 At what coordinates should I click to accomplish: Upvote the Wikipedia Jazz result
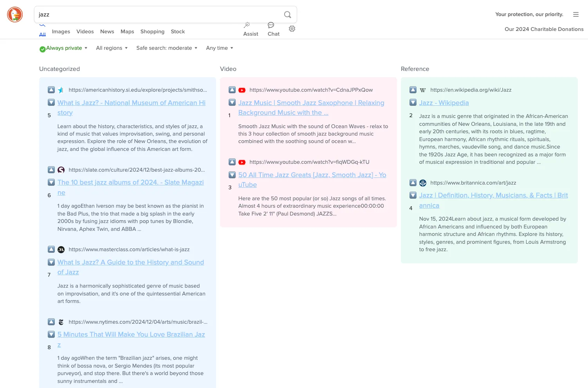pos(413,90)
